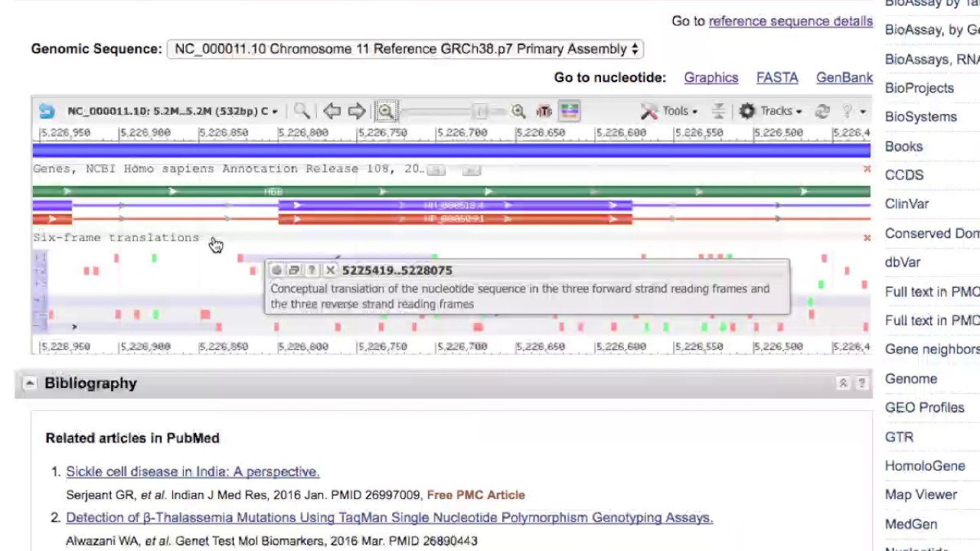980x551 pixels.
Task: Open dbVar in sidebar
Action: [903, 262]
